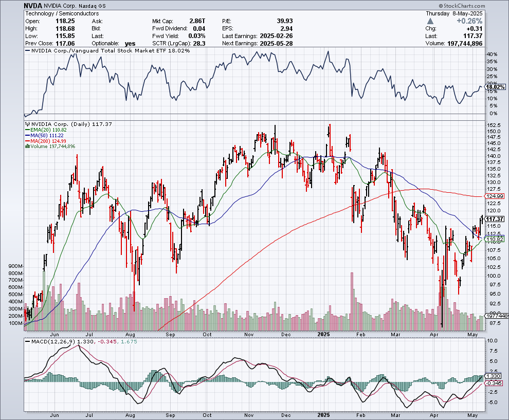Click the Volume 197,744,896 chart legend entry

coord(53,147)
